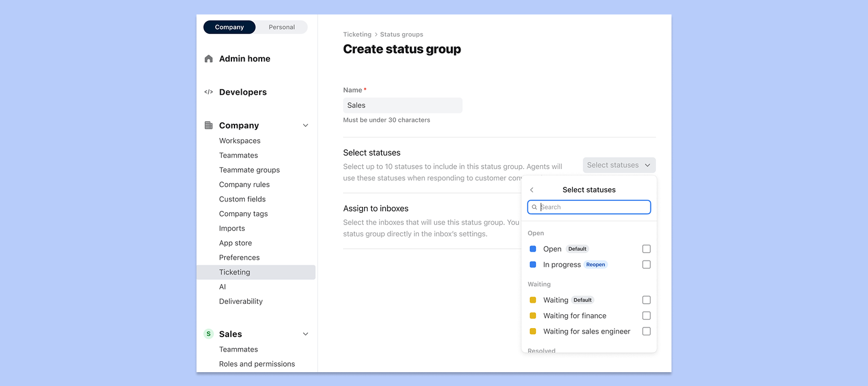Open App store in sidebar
Screen dimensions: 868x386
pos(236,243)
